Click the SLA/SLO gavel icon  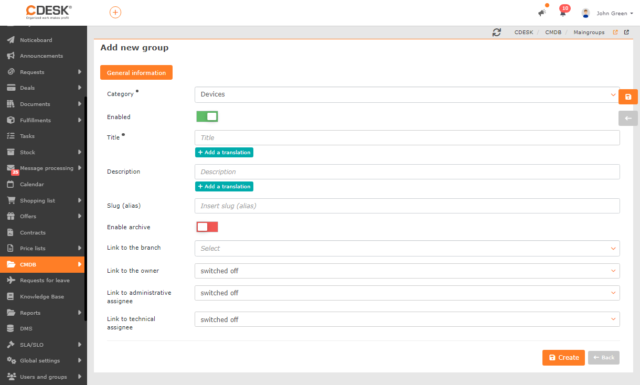[11, 345]
